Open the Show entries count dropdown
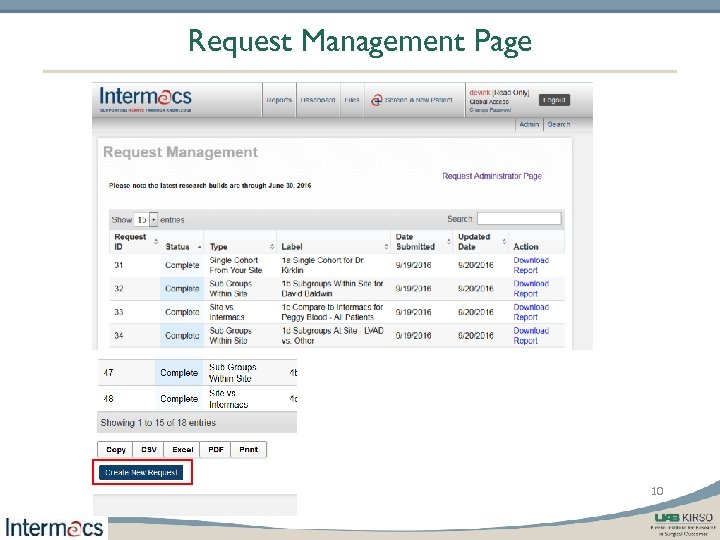 [146, 219]
